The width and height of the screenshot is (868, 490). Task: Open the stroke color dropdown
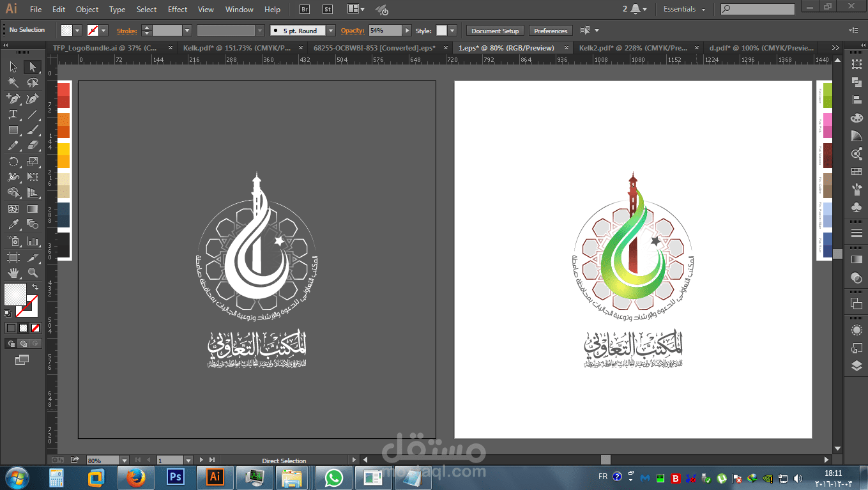click(103, 31)
